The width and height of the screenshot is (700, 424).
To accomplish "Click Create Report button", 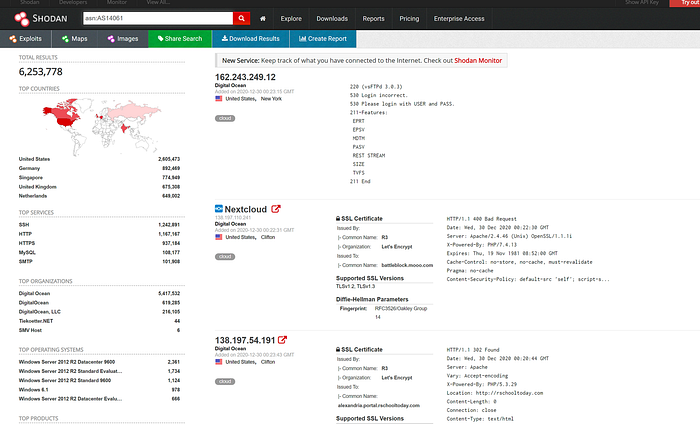I will pos(323,39).
